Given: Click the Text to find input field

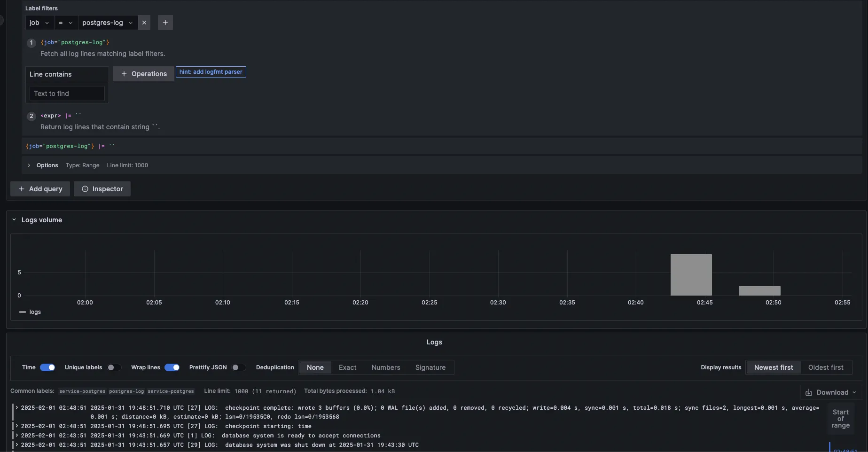Looking at the screenshot, I should [x=67, y=94].
